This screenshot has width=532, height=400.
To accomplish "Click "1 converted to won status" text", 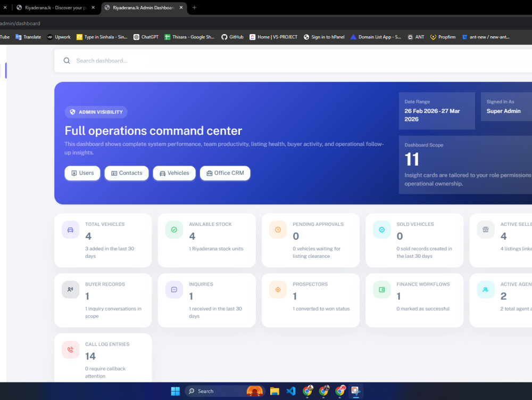I will 321,309.
